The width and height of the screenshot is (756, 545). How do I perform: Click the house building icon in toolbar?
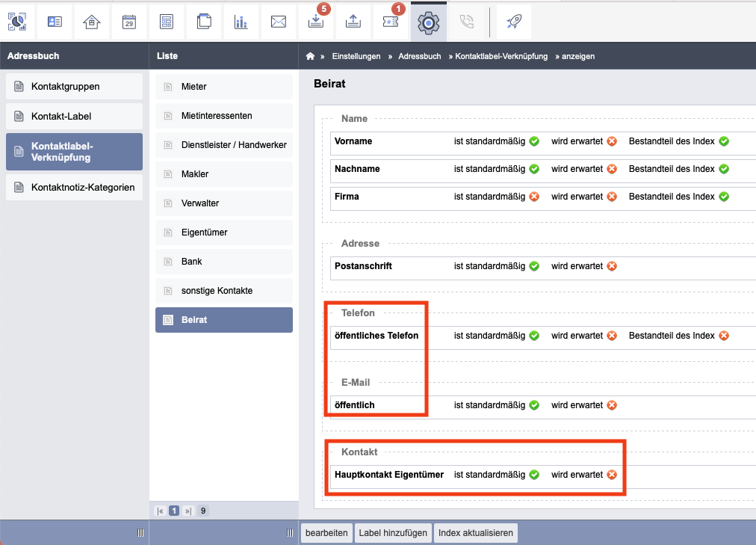coord(92,22)
